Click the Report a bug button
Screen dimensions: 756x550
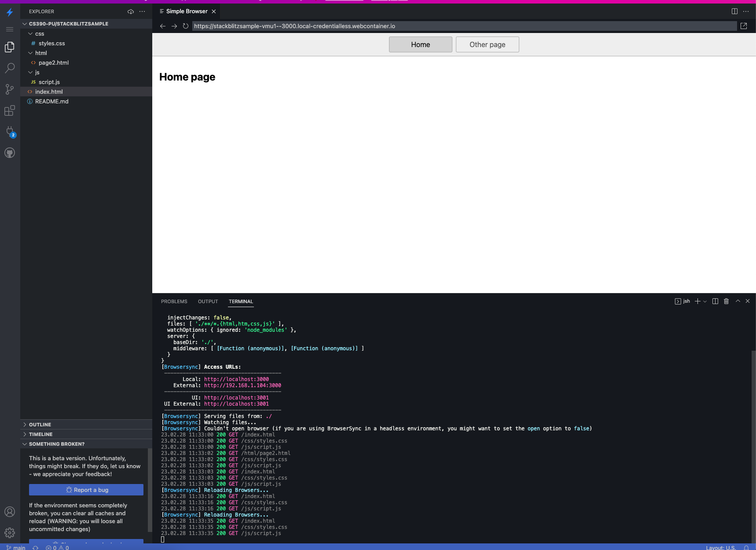86,489
